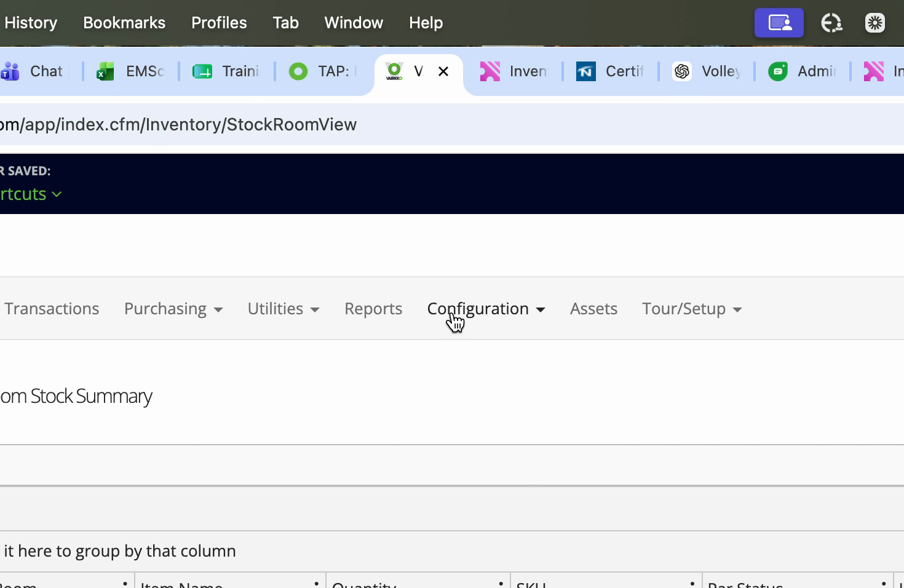Open the Window menu
Viewport: 904px width, 588px height.
click(x=354, y=23)
